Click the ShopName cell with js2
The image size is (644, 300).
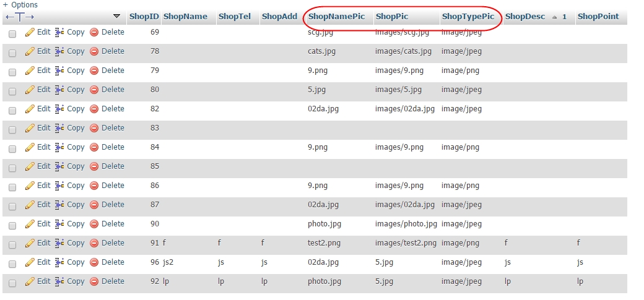[168, 262]
